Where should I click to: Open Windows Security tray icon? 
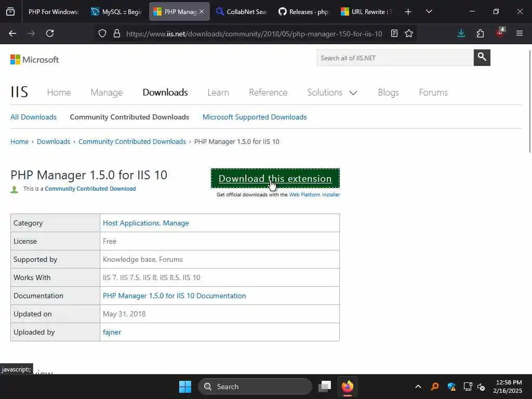[451, 387]
